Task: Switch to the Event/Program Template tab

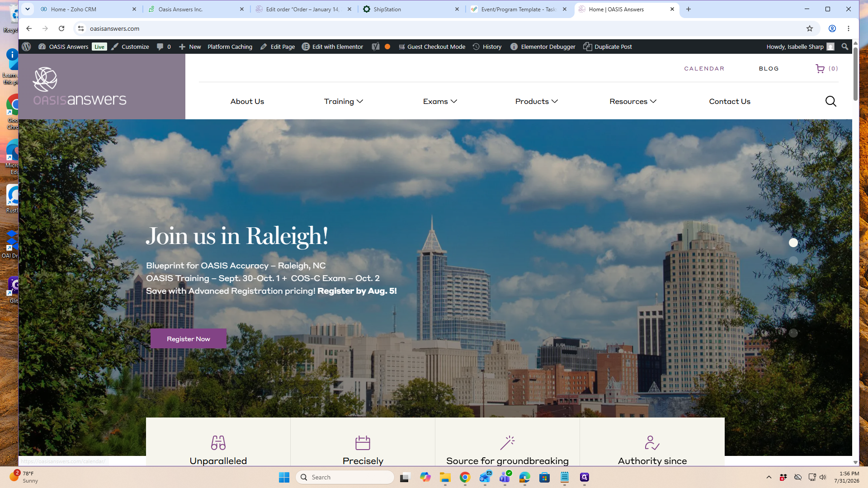Action: tap(519, 9)
